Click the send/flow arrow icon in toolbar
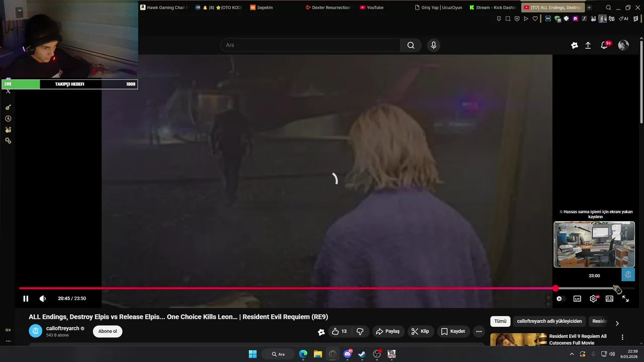 [526, 19]
